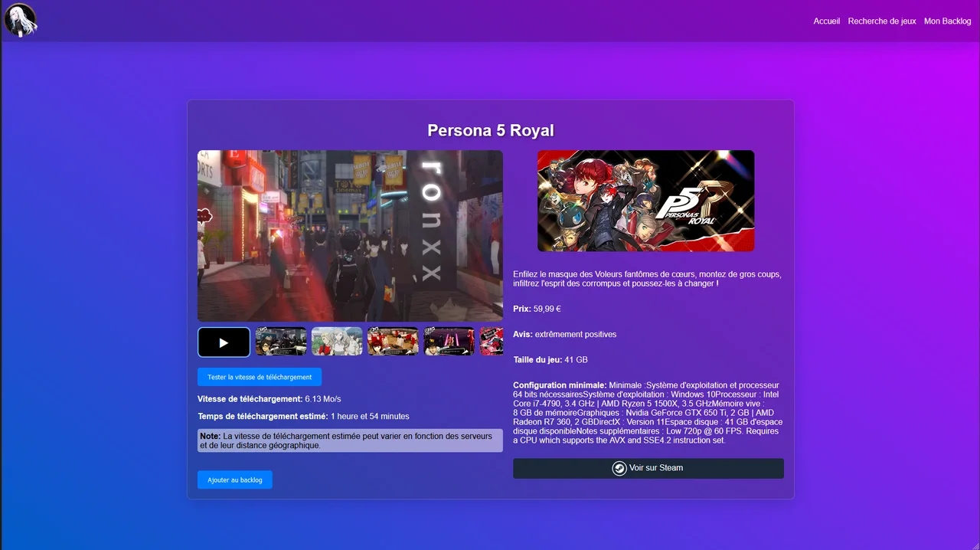This screenshot has height=550, width=980.
Task: Open the Accueil page
Action: click(x=827, y=21)
